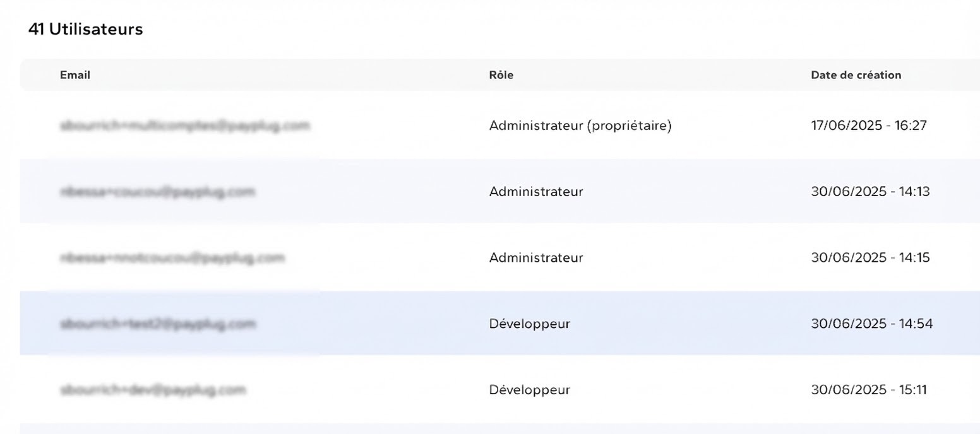
Task: Select the date 30/06/2025 - 14:54
Action: click(871, 324)
